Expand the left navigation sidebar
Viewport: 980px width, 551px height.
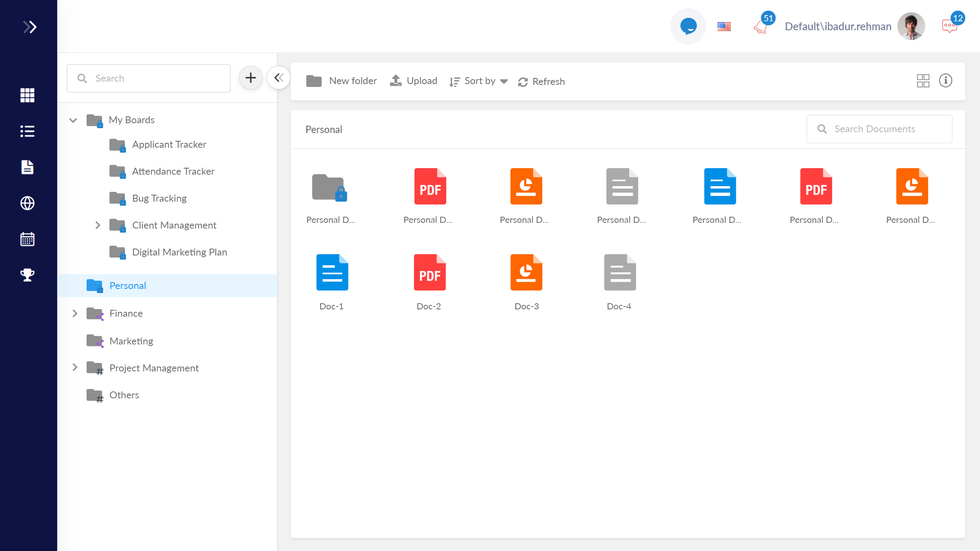click(29, 27)
